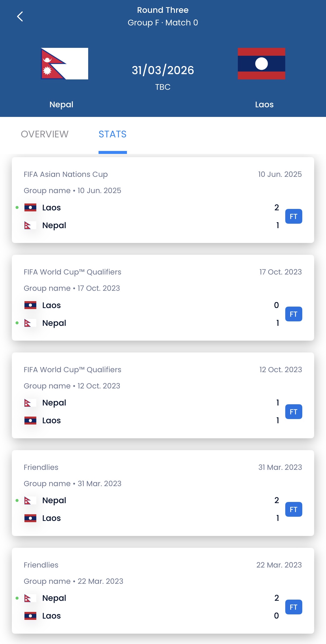Viewport: 326px width, 644px height.
Task: Tap the large Laos flag in header
Action: [261, 63]
